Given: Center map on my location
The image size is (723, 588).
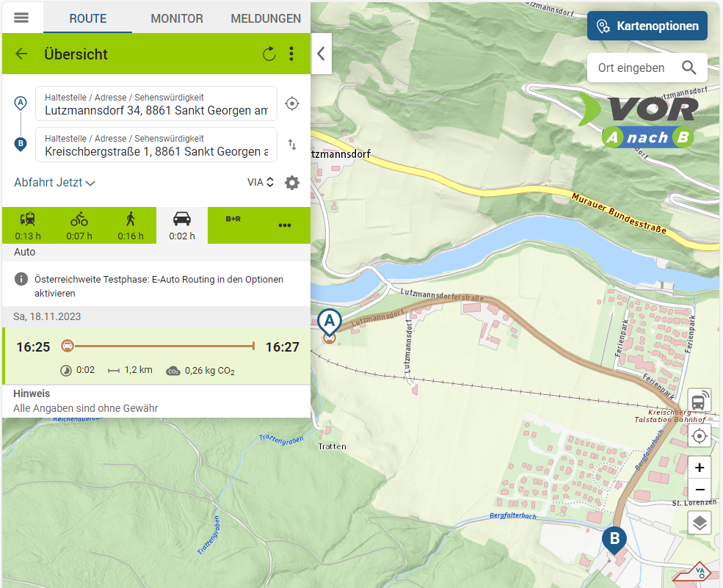Looking at the screenshot, I should point(700,437).
